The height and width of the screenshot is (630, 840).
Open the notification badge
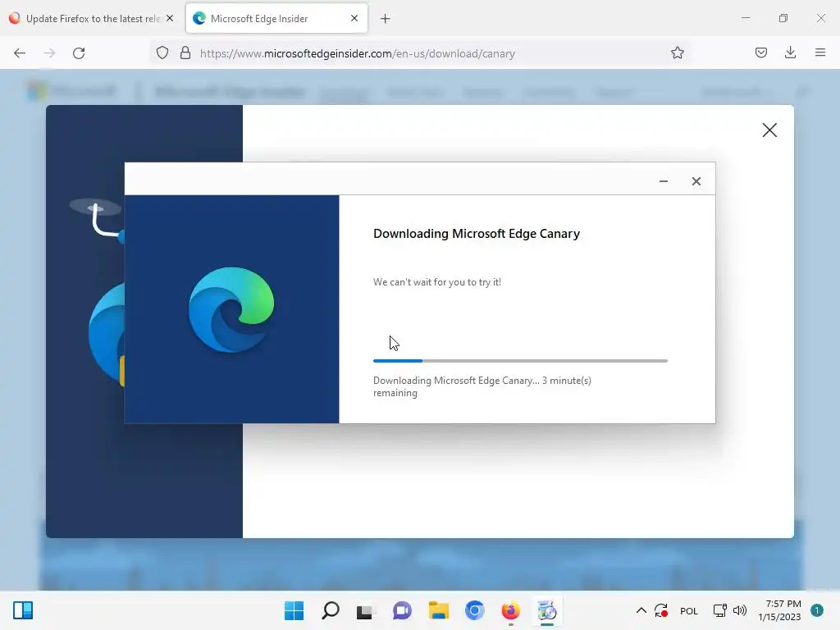[817, 610]
